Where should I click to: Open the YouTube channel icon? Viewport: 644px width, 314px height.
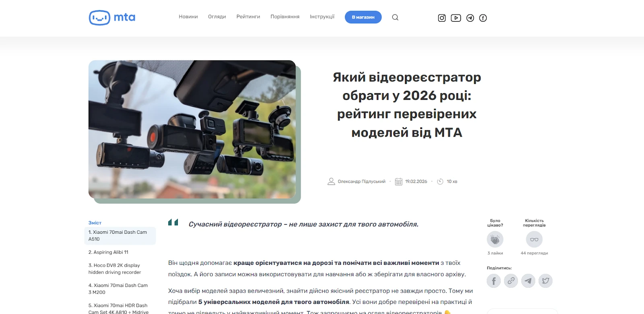(x=456, y=18)
